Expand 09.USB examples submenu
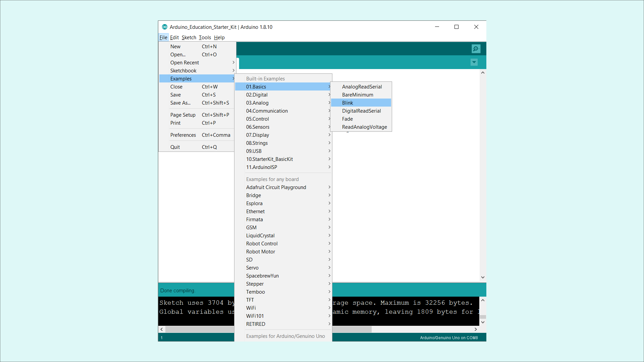This screenshot has height=362, width=644. pos(283,151)
